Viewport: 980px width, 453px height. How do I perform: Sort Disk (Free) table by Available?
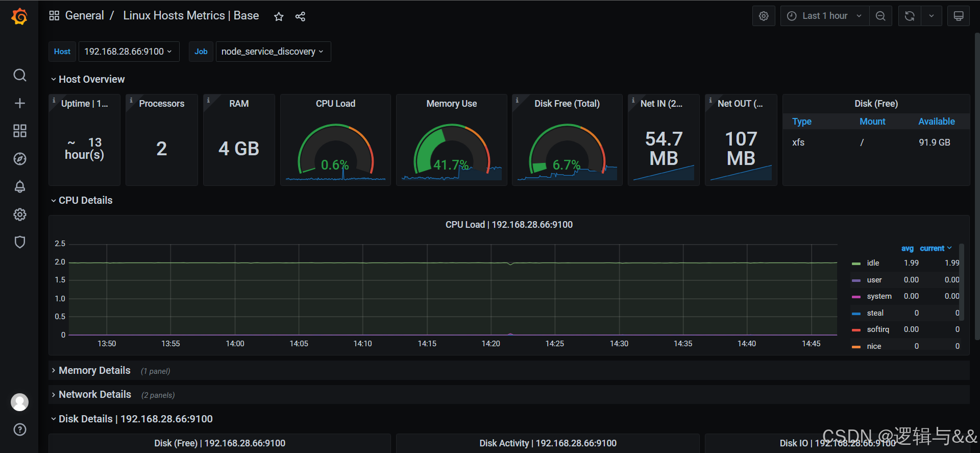937,122
